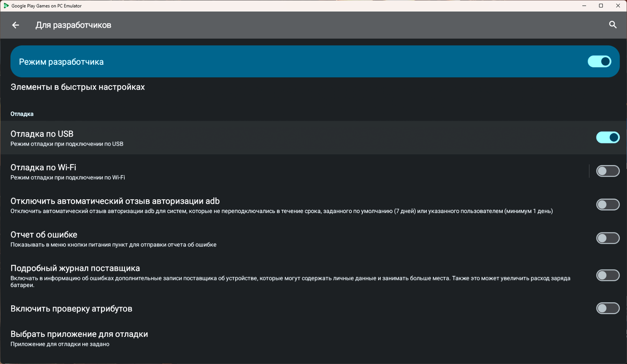The image size is (627, 364).
Task: Enable the Отчет об ошибке switch
Action: coord(608,238)
